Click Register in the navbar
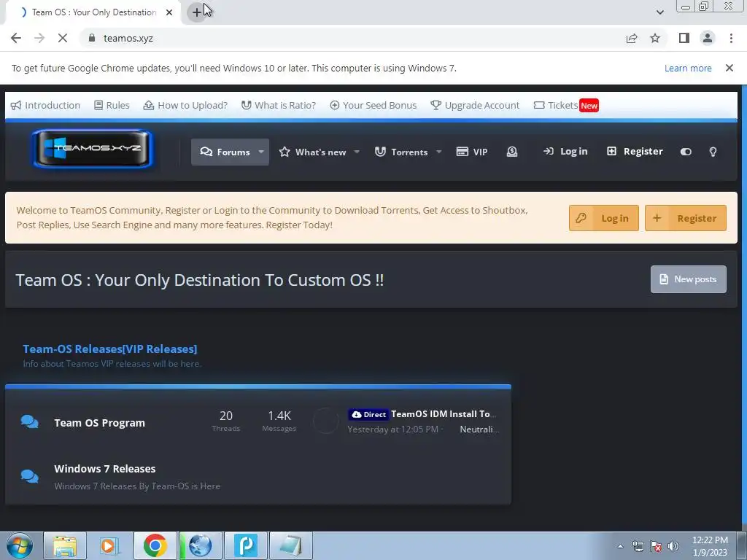The height and width of the screenshot is (560, 747). click(x=635, y=152)
